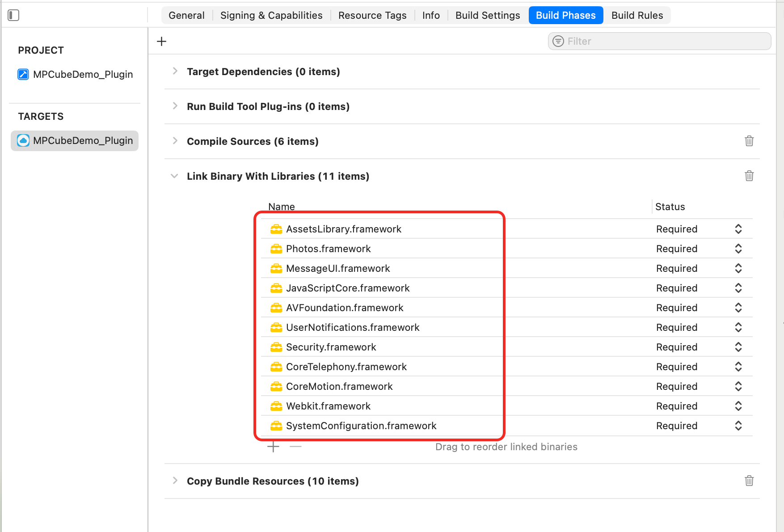Remove selected library with the minus icon
The height and width of the screenshot is (532, 784).
pos(295,446)
